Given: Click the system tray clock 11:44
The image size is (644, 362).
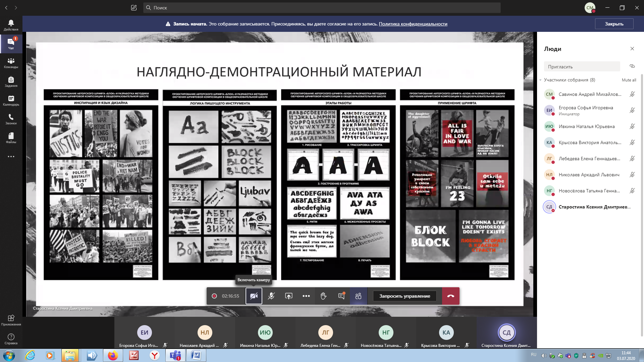Looking at the screenshot, I should tap(626, 356).
